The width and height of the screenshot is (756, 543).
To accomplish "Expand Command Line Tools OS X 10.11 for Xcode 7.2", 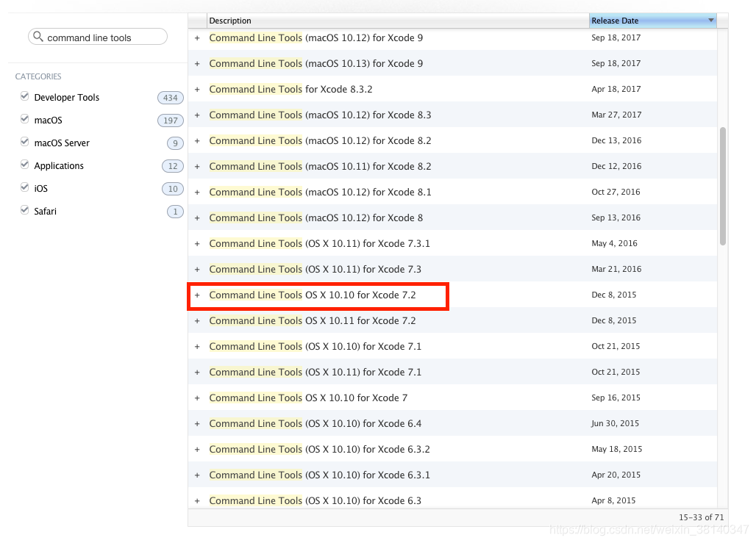I will (x=197, y=321).
